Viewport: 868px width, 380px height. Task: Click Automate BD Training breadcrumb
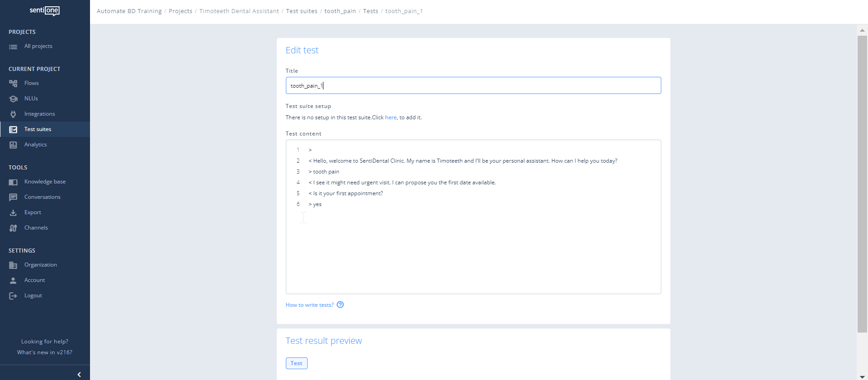(129, 11)
